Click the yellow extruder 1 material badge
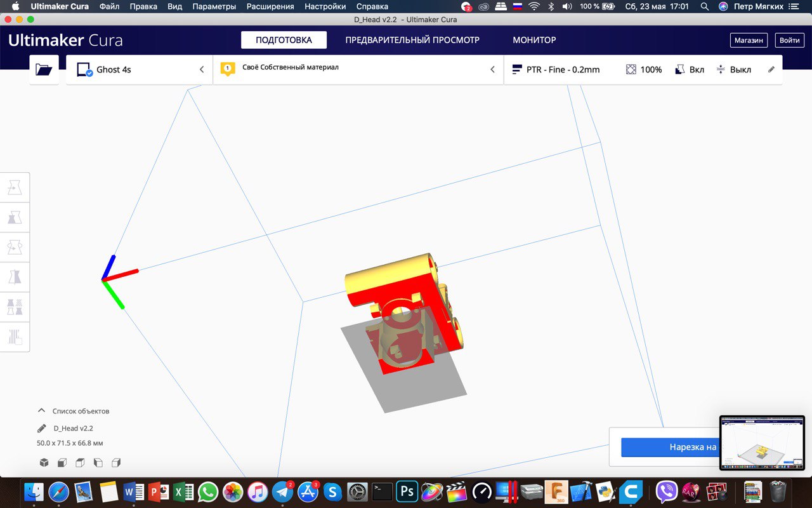Viewport: 812px width, 508px height. 228,69
